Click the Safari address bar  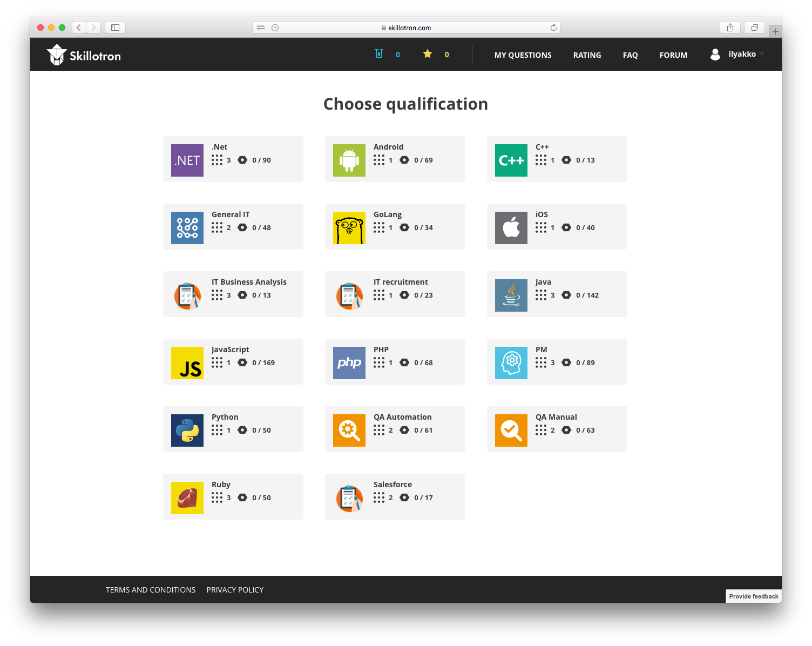(406, 28)
